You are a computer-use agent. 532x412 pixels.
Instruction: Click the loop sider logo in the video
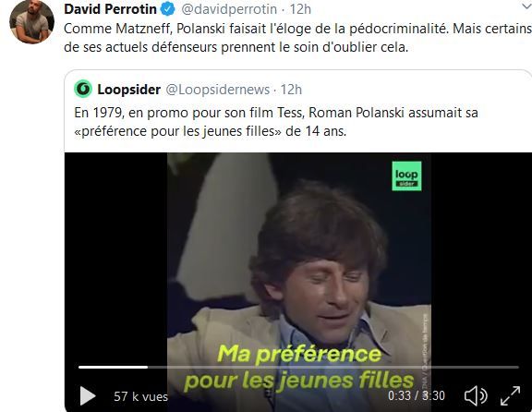(406, 176)
